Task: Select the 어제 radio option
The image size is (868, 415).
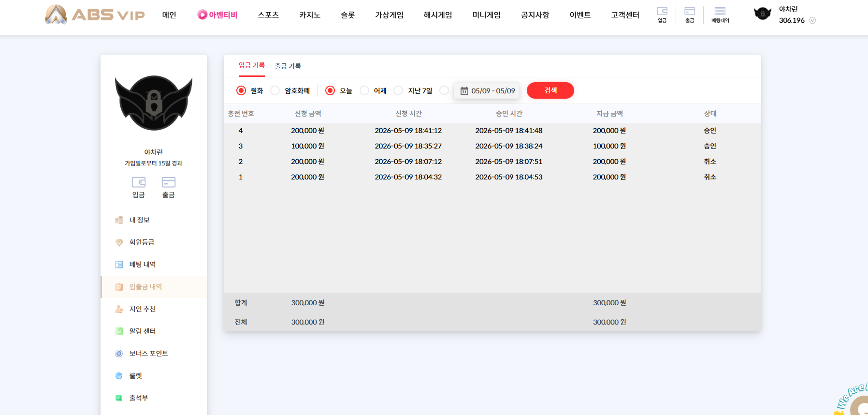Action: tap(364, 90)
